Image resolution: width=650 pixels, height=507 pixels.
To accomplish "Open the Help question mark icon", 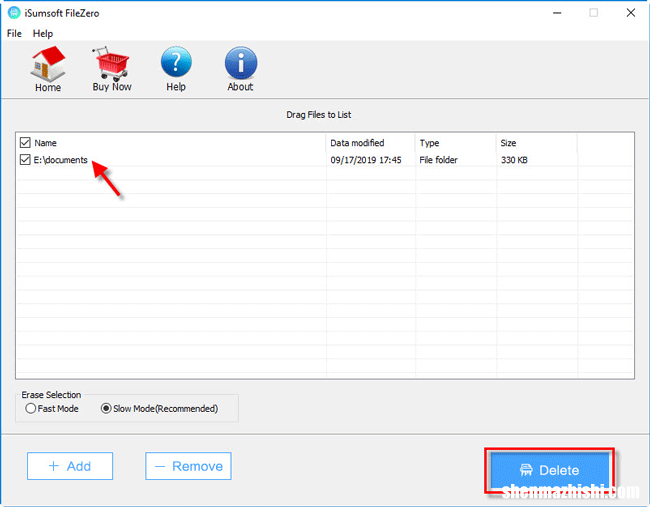I will [x=176, y=69].
